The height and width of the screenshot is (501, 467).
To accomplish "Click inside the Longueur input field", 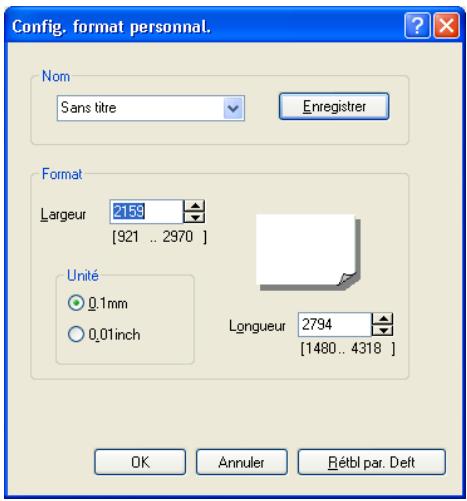I will [335, 324].
